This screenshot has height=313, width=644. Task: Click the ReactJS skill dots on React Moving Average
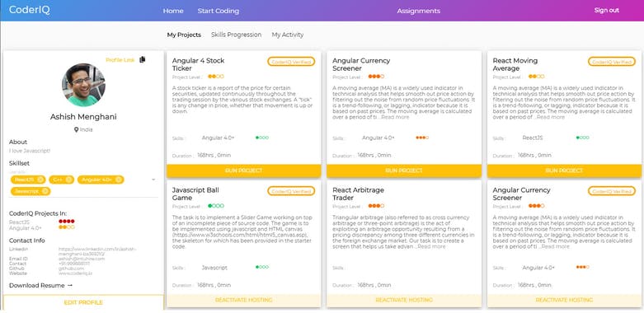(x=582, y=138)
